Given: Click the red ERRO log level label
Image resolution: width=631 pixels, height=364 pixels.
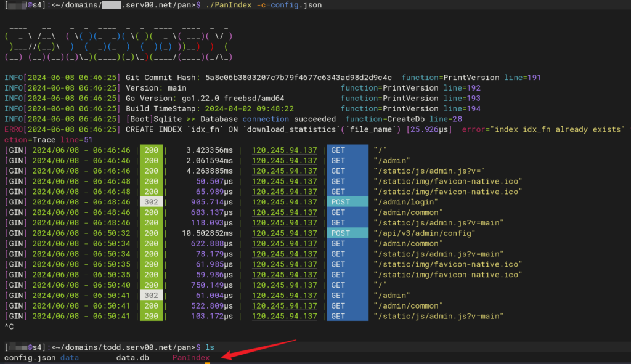Looking at the screenshot, I should click(14, 129).
